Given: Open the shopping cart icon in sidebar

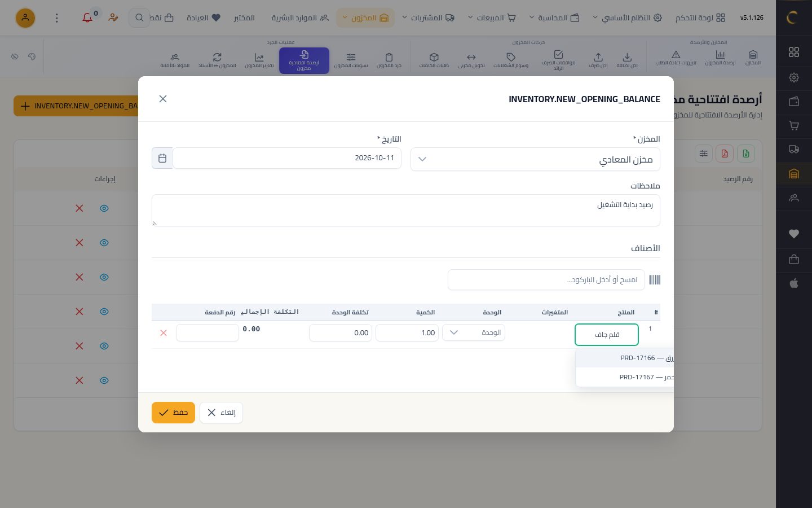Looking at the screenshot, I should coord(794,125).
